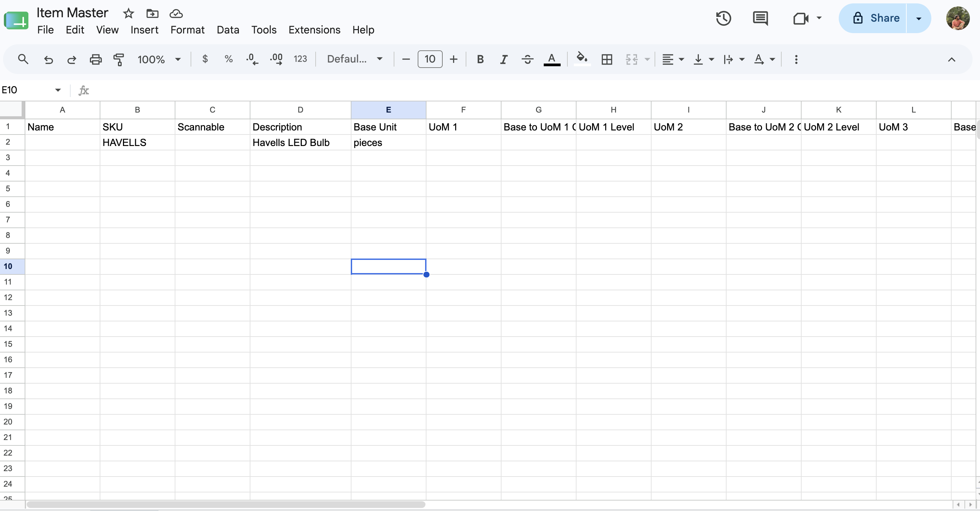Open the Insert menu
The height and width of the screenshot is (511, 980).
(144, 30)
